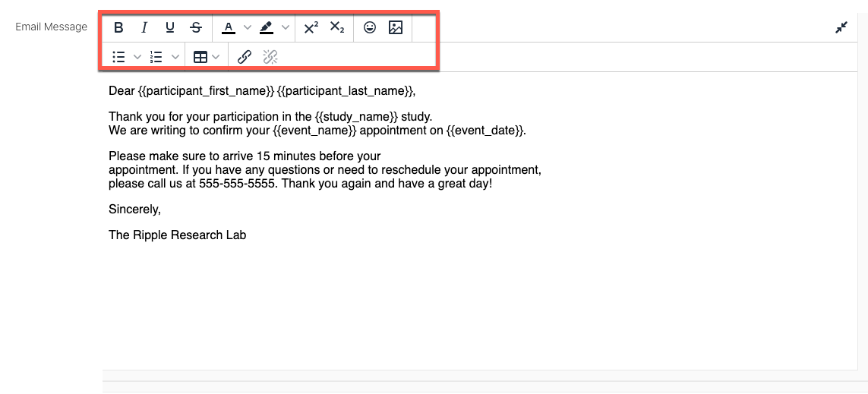Click the 'Sincerely,' line
The width and height of the screenshot is (868, 394).
(134, 210)
